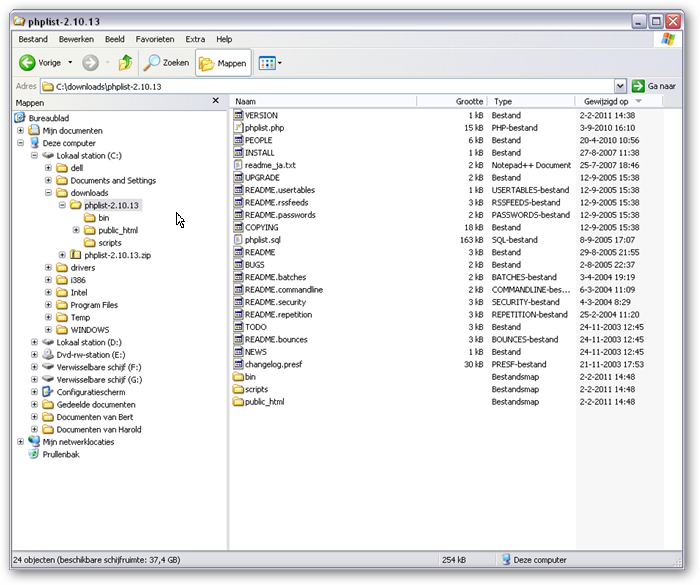Select the WINDOWS folder in the tree
This screenshot has width=700, height=585.
click(83, 330)
